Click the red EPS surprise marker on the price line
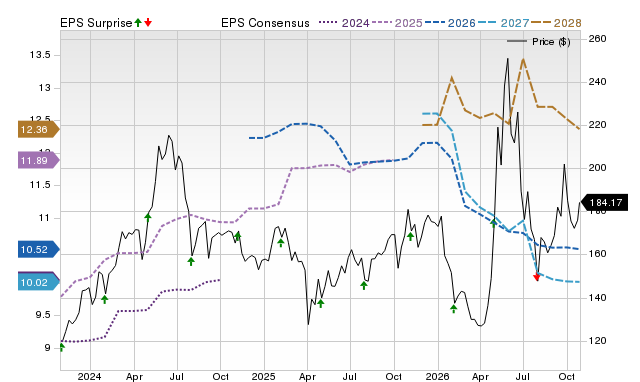 pyautogui.click(x=537, y=278)
